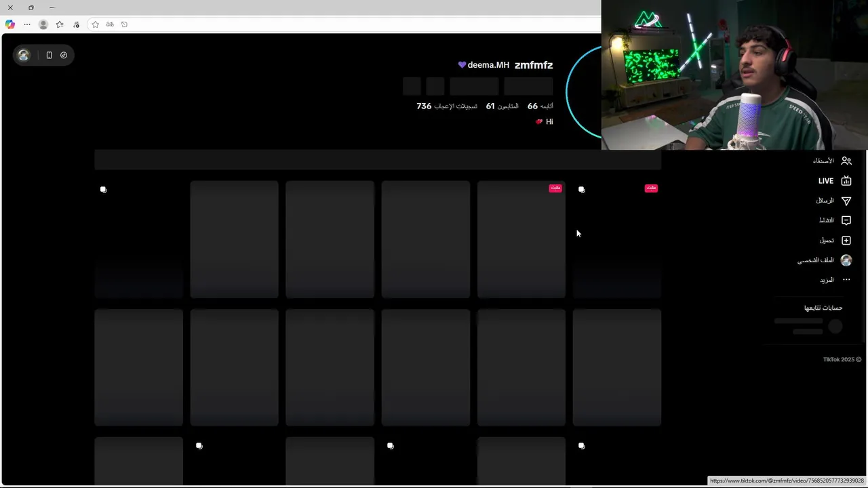868x488 pixels.
Task: Click the Activity (النشاط) label
Action: point(827,220)
